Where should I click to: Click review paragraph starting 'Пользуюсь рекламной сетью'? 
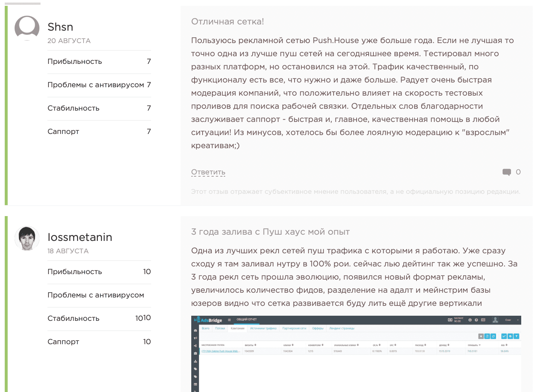(353, 93)
